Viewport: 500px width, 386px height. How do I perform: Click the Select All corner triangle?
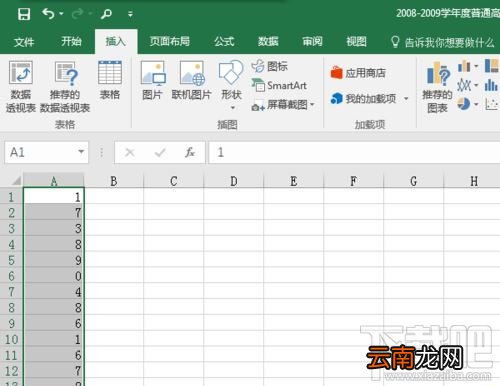click(16, 180)
